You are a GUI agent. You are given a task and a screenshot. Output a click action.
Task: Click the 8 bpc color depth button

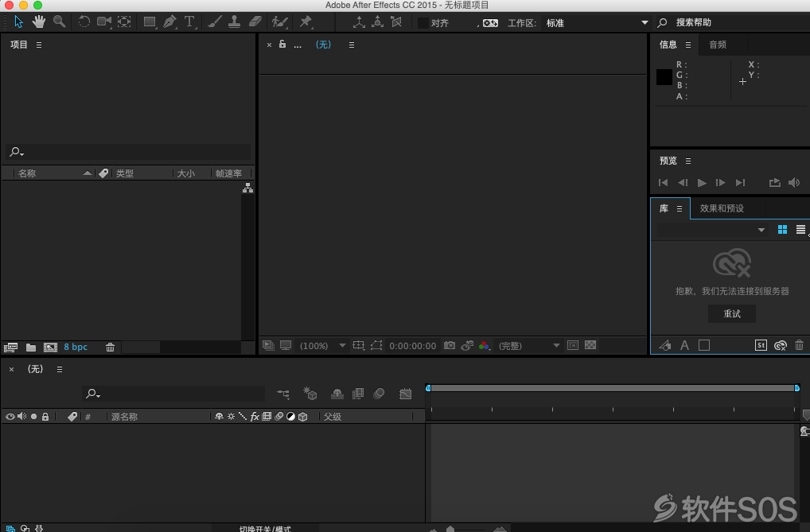point(76,347)
